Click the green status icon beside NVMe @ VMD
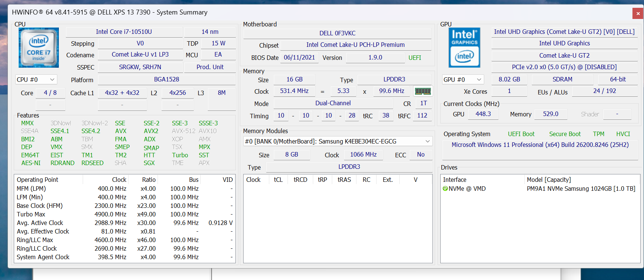 tap(445, 189)
